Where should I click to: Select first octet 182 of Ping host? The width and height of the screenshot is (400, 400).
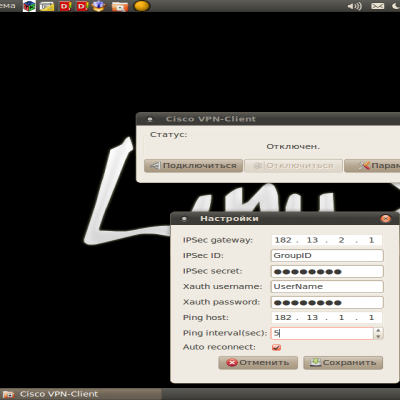[x=283, y=317]
